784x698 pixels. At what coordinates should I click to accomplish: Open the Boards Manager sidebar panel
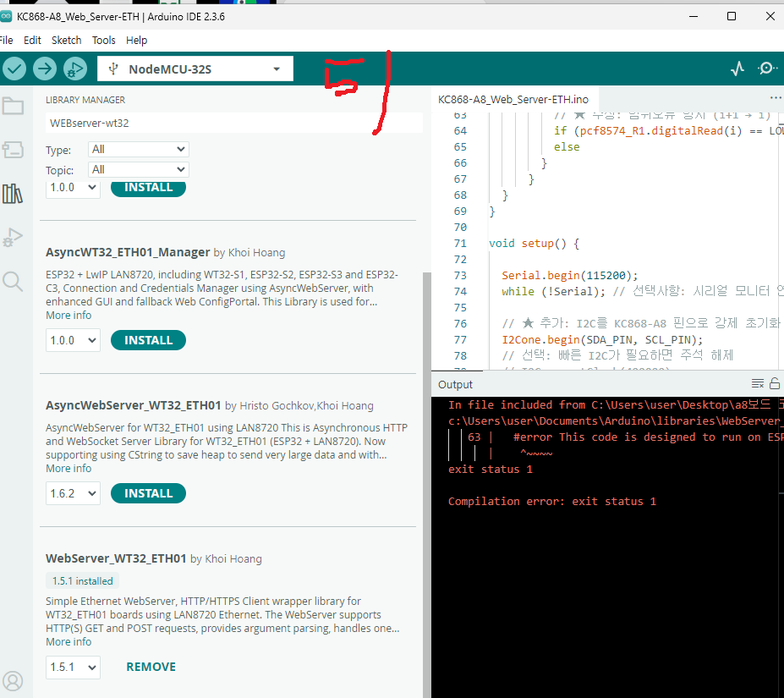(x=13, y=150)
